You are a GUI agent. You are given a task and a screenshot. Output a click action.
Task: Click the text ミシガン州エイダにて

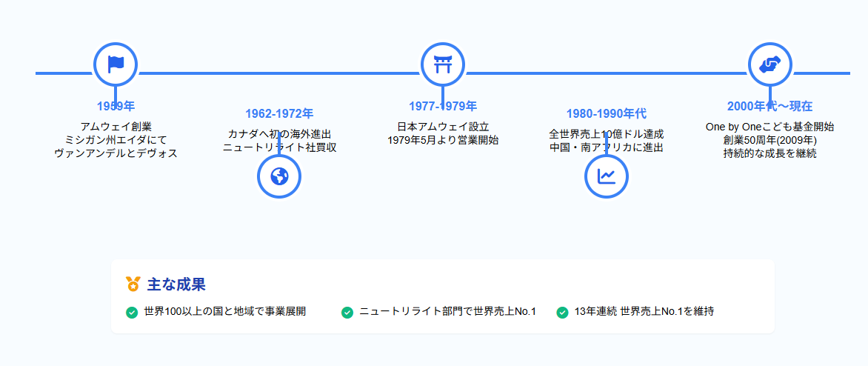coord(116,140)
